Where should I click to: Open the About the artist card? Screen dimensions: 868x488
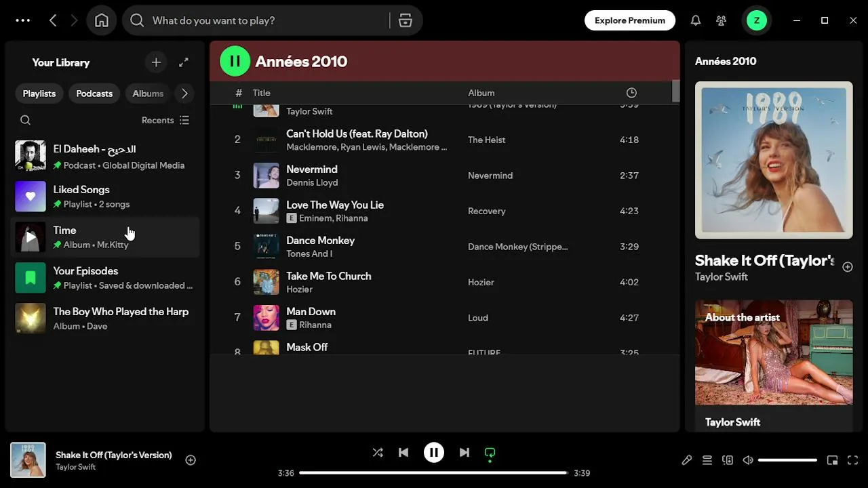[774, 366]
